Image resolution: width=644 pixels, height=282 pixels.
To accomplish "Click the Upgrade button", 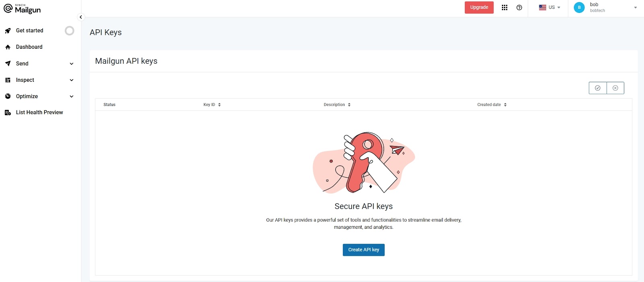I will pos(479,8).
